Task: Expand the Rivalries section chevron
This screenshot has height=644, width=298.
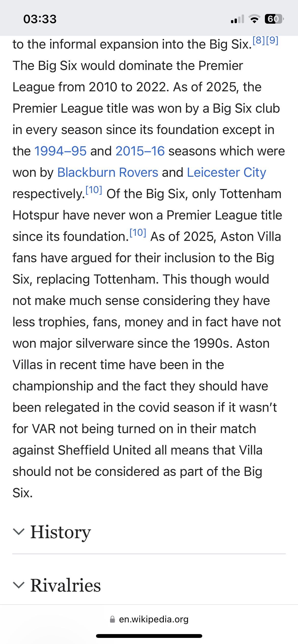Action: click(19, 585)
